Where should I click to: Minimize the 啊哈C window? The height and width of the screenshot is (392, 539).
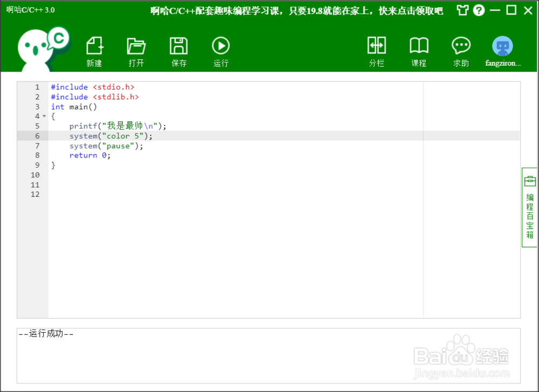pyautogui.click(x=495, y=10)
